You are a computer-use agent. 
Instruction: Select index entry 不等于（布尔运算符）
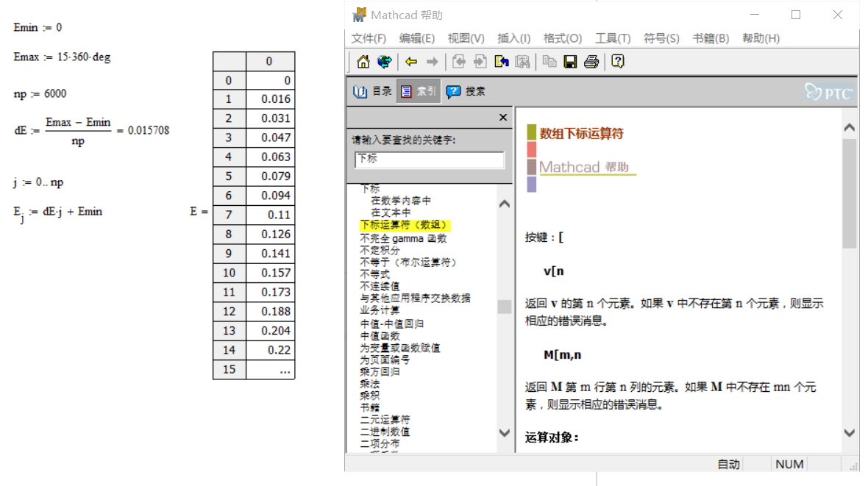[408, 262]
